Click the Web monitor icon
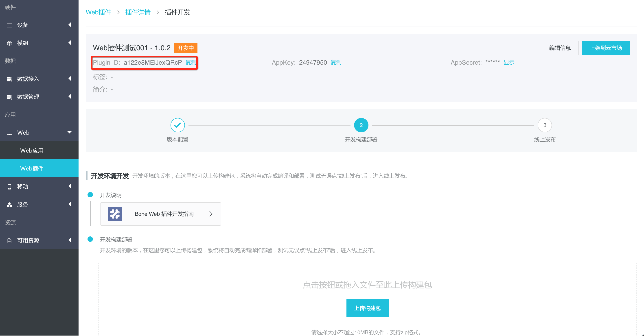 [x=9, y=133]
